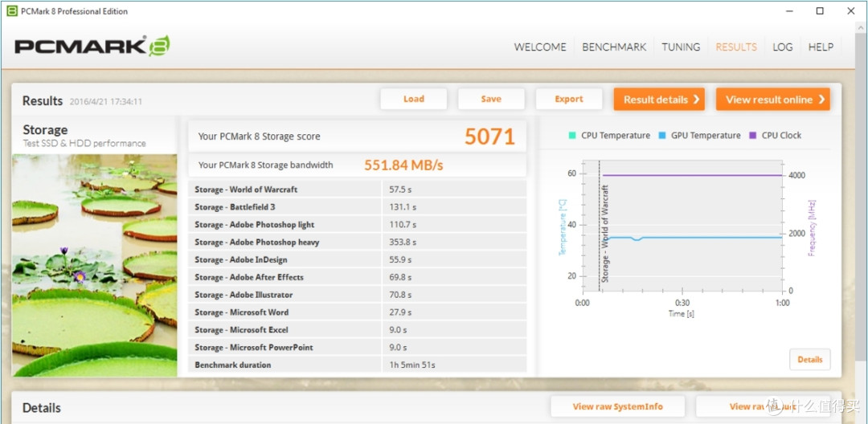The height and width of the screenshot is (424, 868).
Task: Go to the LOG tab
Action: click(783, 47)
